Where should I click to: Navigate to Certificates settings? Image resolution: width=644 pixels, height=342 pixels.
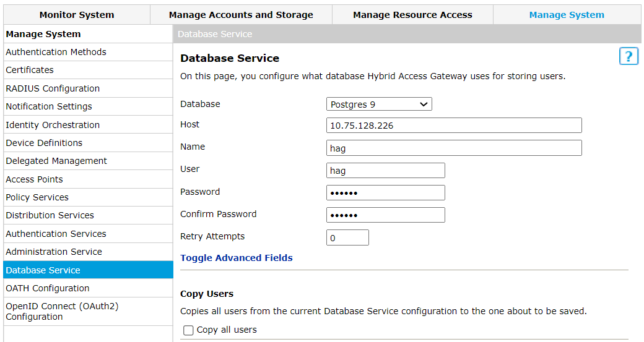point(30,70)
